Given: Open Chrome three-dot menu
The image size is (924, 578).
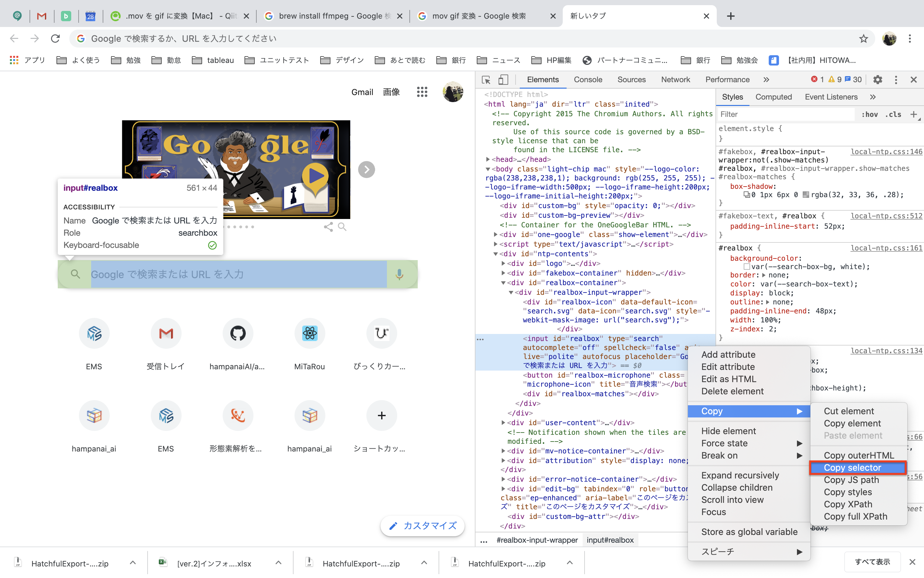Looking at the screenshot, I should 910,39.
